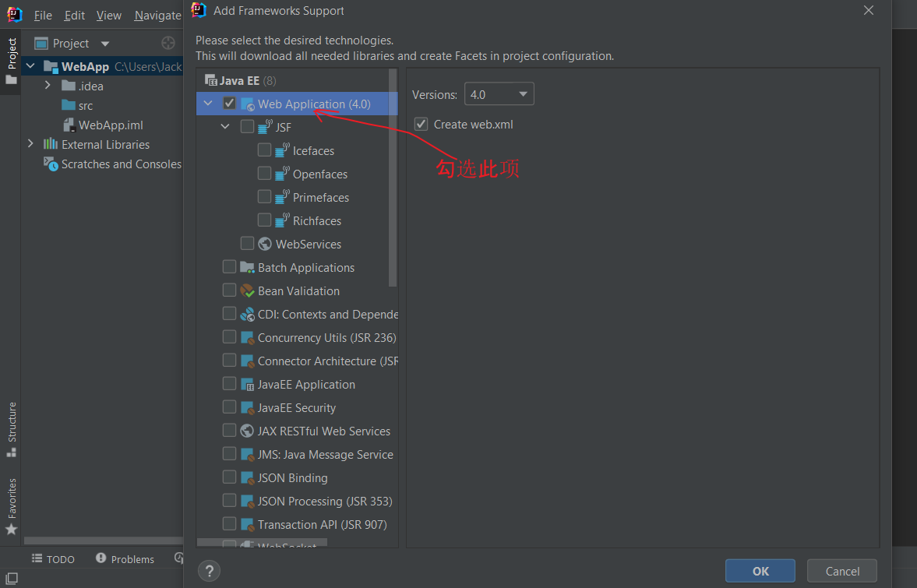Click the Cancel button

click(x=842, y=571)
